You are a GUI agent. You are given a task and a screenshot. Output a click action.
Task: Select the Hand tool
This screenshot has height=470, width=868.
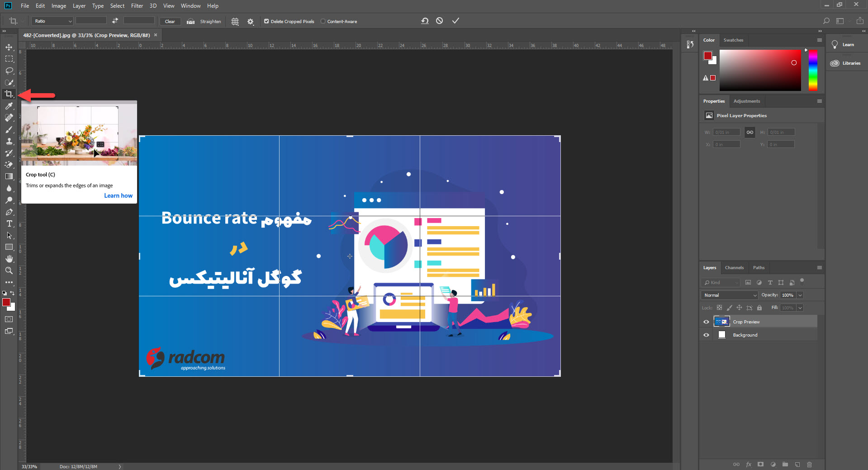(x=9, y=259)
